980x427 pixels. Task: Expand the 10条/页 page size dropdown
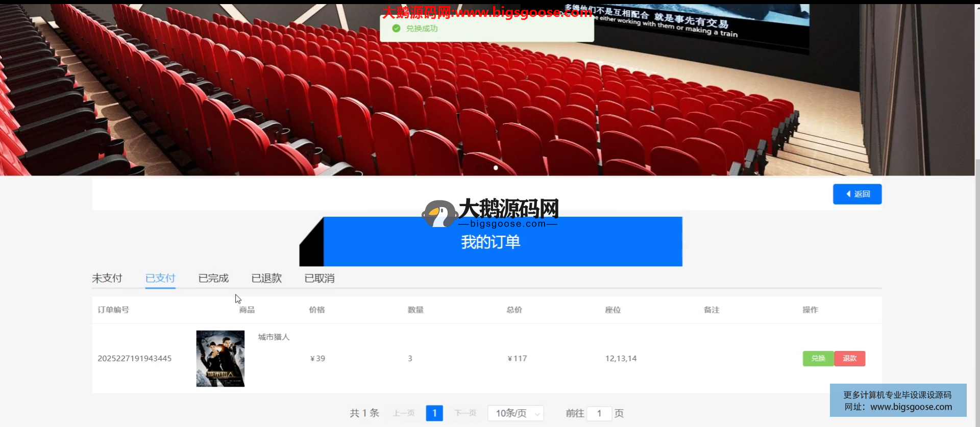[516, 413]
